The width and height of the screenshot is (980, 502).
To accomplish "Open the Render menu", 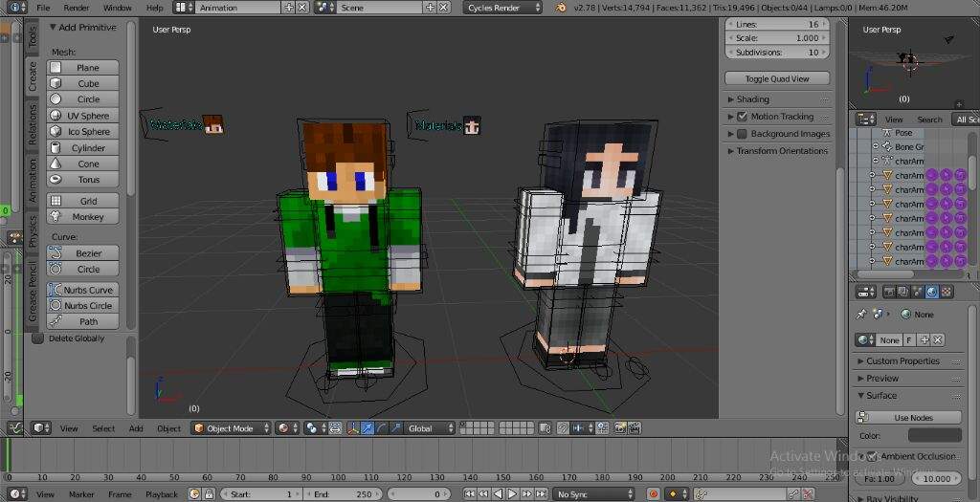I will (x=77, y=8).
